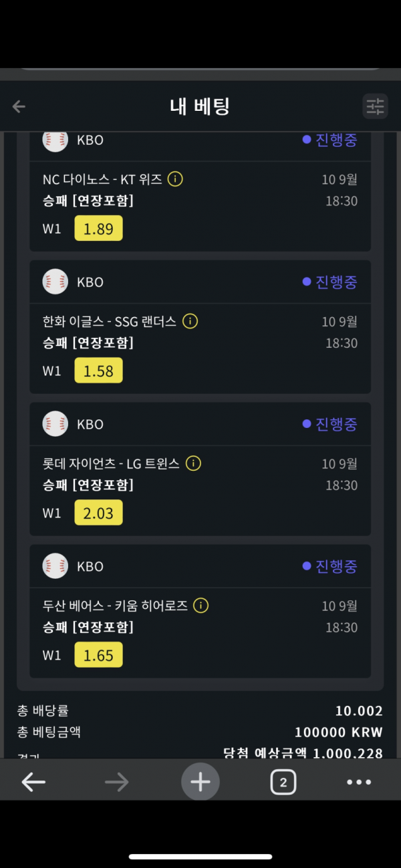The image size is (401, 868).
Task: Tap 진행중 status on 두산 베어스 card
Action: [330, 566]
